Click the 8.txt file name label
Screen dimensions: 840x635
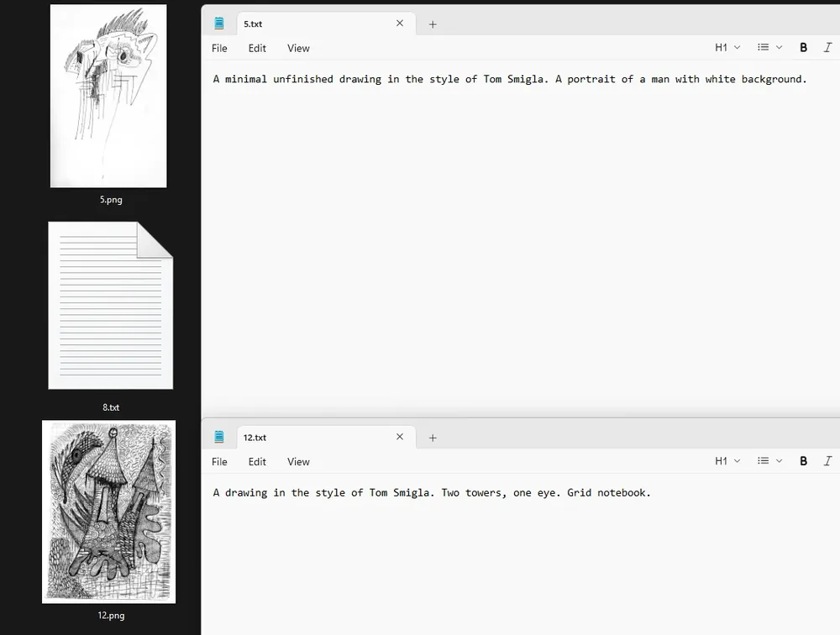click(x=111, y=407)
